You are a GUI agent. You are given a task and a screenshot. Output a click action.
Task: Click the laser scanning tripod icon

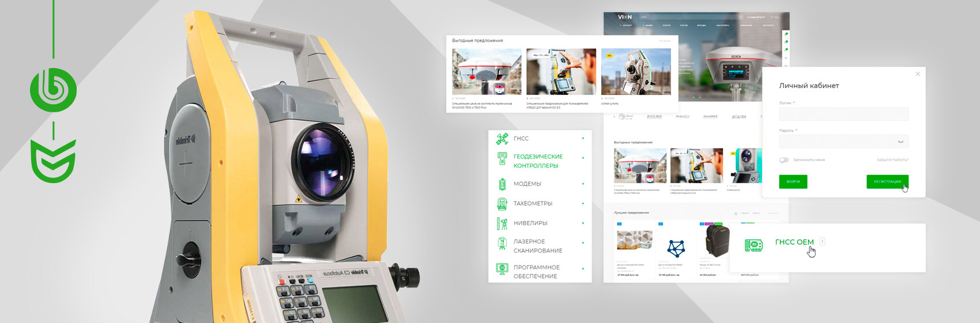[502, 244]
